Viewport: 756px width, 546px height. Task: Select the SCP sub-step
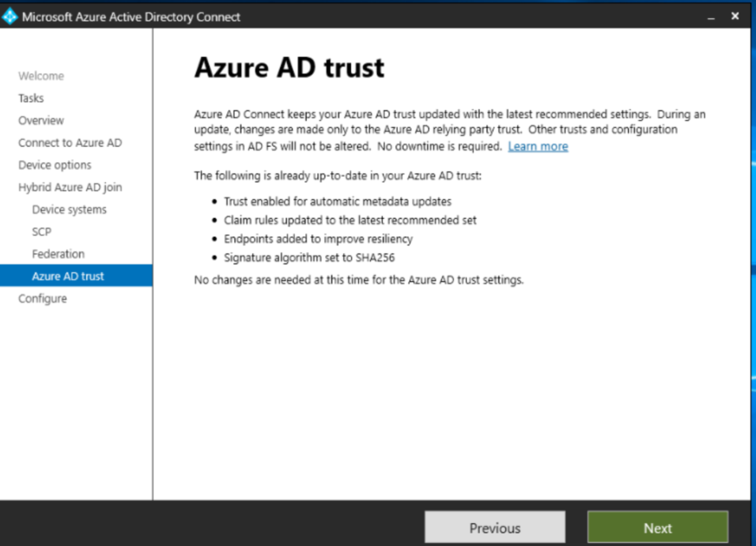(x=41, y=232)
